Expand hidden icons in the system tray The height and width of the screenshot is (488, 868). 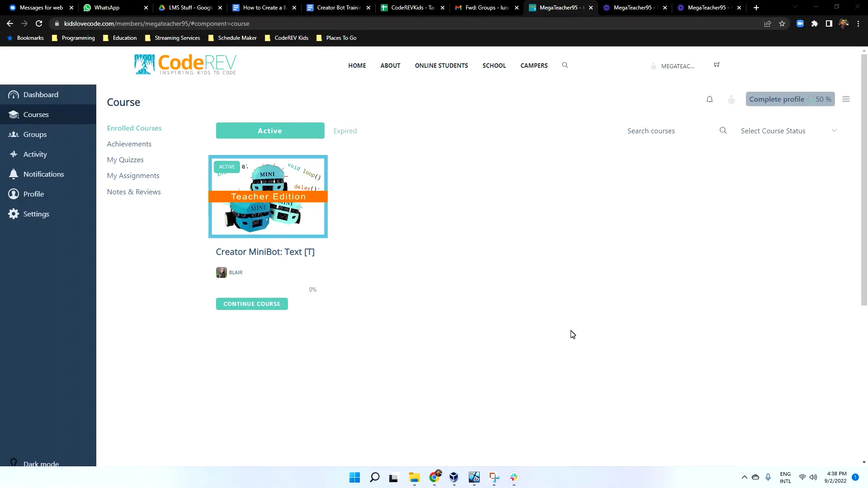coord(745,477)
